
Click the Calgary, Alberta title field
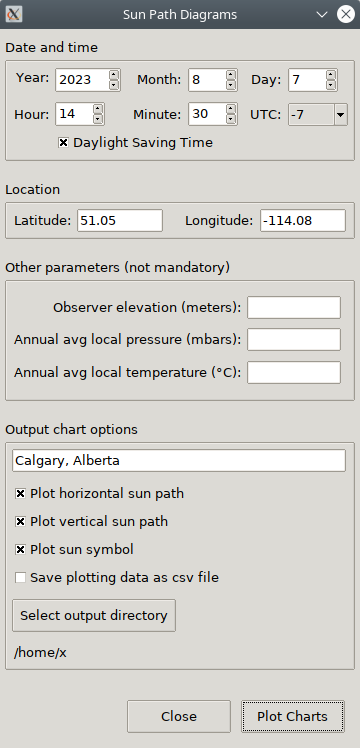[x=179, y=460]
